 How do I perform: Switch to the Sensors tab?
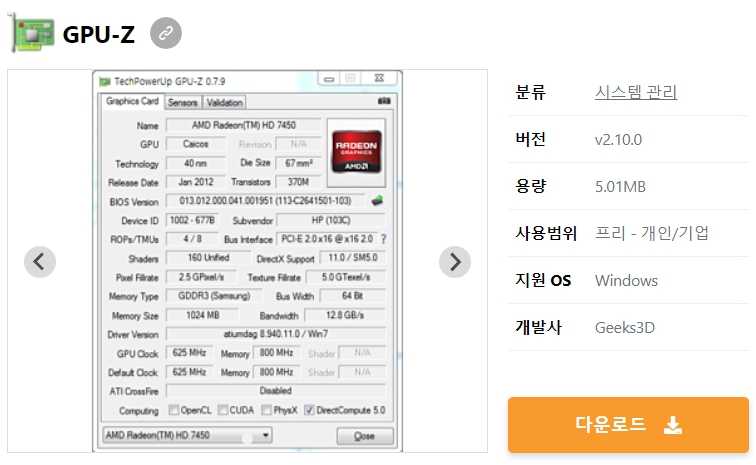[183, 102]
